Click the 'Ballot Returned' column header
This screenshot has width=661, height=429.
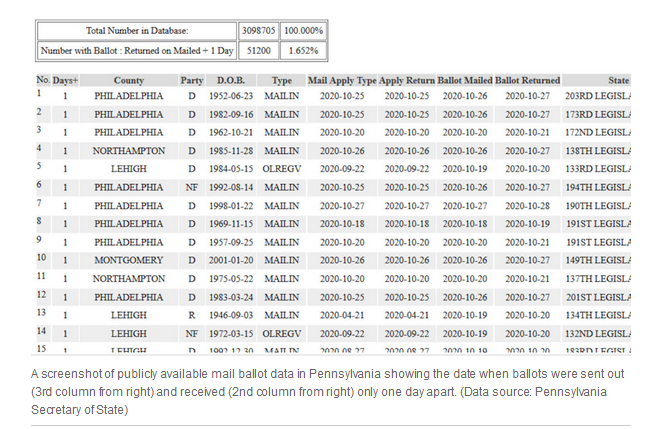point(527,80)
